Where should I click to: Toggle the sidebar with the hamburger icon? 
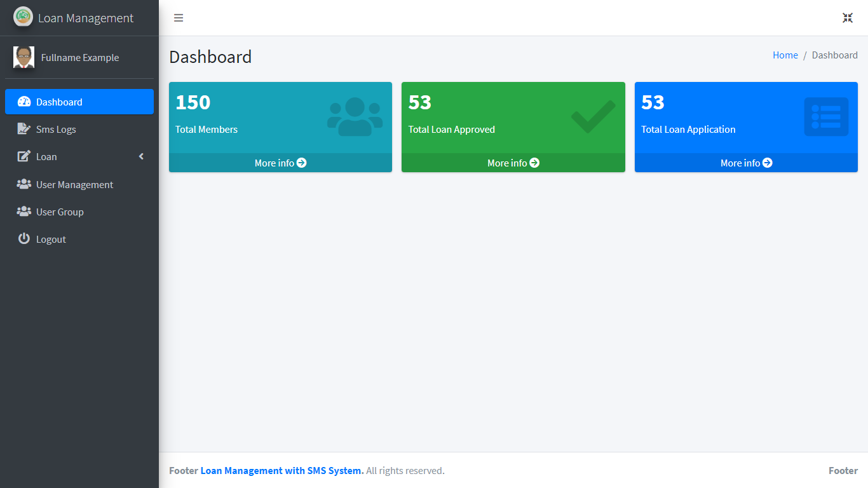(x=179, y=18)
